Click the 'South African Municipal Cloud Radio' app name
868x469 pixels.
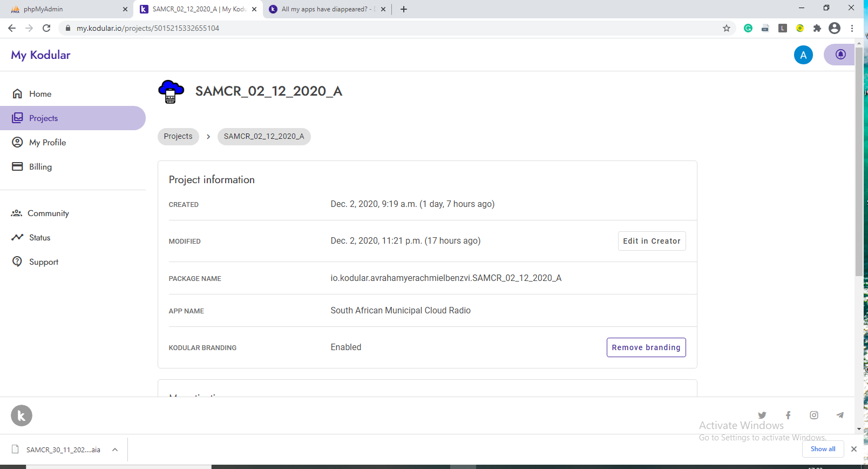pyautogui.click(x=401, y=310)
